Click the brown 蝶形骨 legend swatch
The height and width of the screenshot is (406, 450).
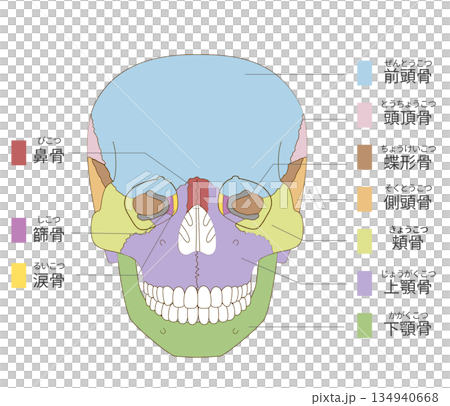click(x=364, y=157)
